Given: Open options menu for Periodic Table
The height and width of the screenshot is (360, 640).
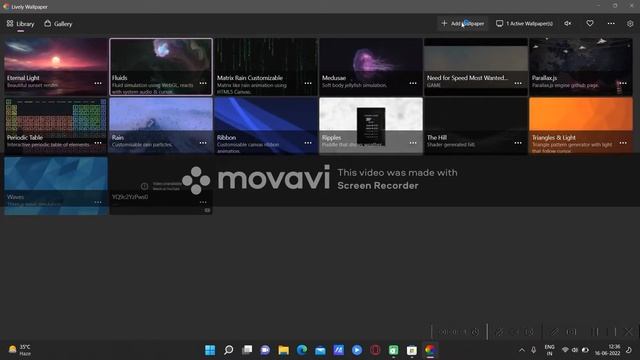Looking at the screenshot, I should [x=98, y=143].
